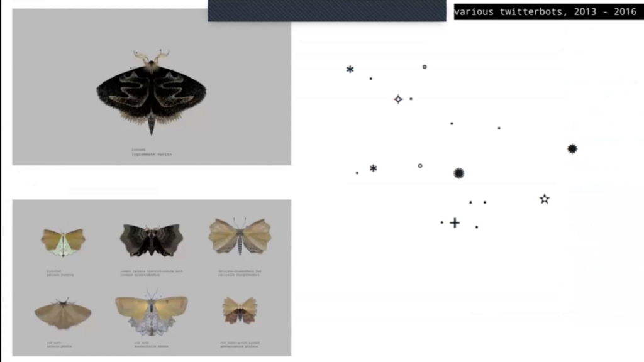Click the plus sign symbol
Image resolution: width=644 pixels, height=362 pixels.
455,223
